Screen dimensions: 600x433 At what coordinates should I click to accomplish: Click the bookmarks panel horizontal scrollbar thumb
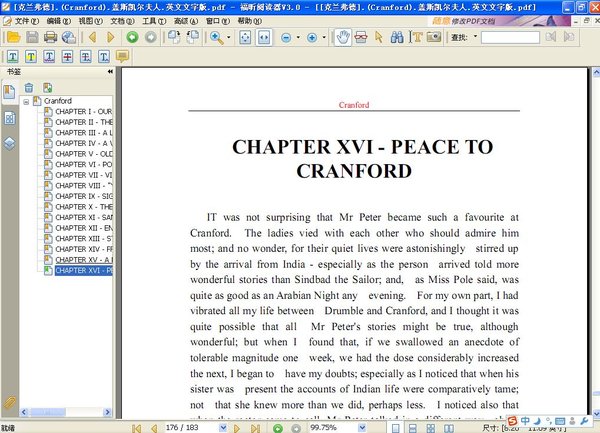tap(48, 412)
